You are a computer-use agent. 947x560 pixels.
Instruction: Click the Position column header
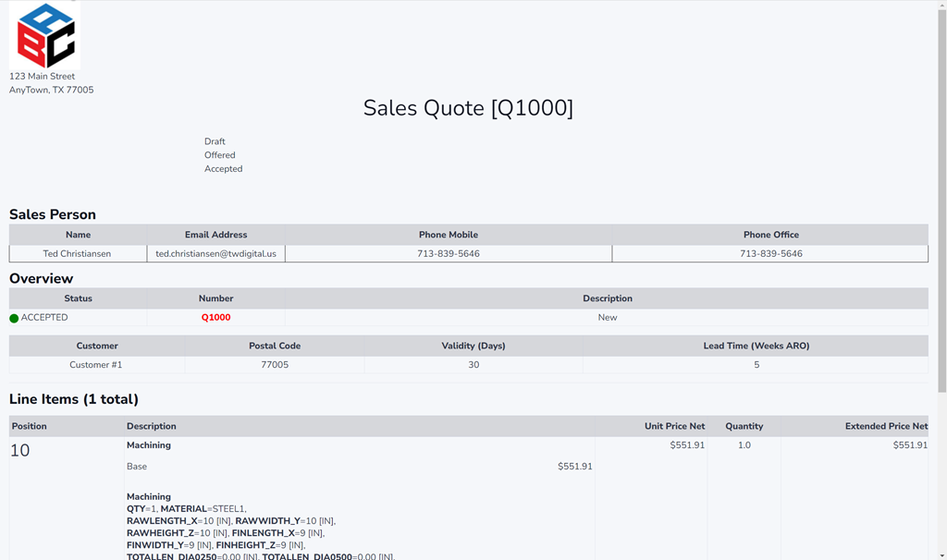(x=30, y=426)
